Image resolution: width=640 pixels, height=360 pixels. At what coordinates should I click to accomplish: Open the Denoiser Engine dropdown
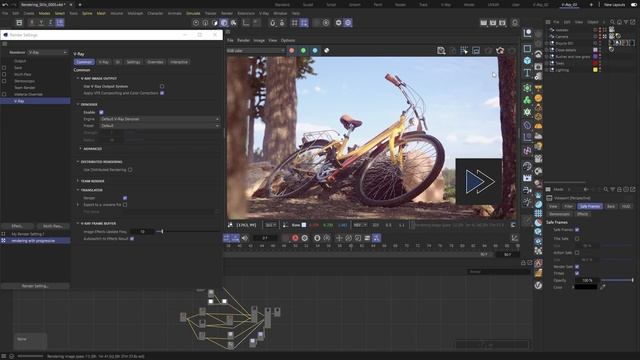[160, 119]
